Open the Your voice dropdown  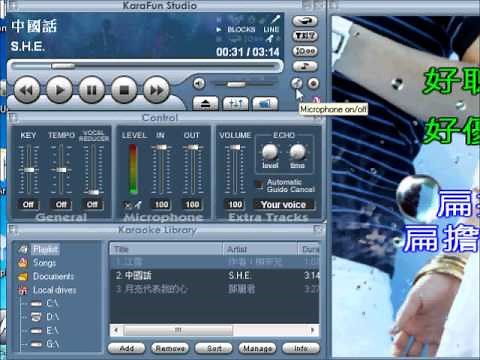tap(284, 204)
